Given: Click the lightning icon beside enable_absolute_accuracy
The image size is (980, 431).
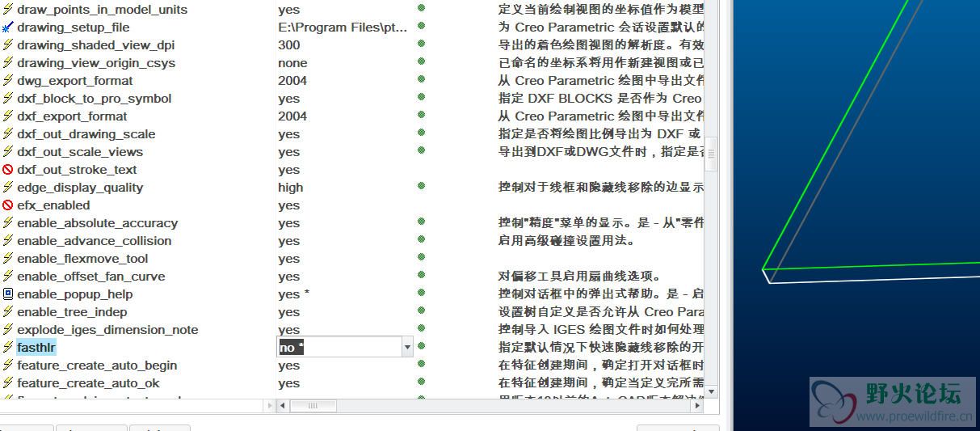Looking at the screenshot, I should (8, 223).
